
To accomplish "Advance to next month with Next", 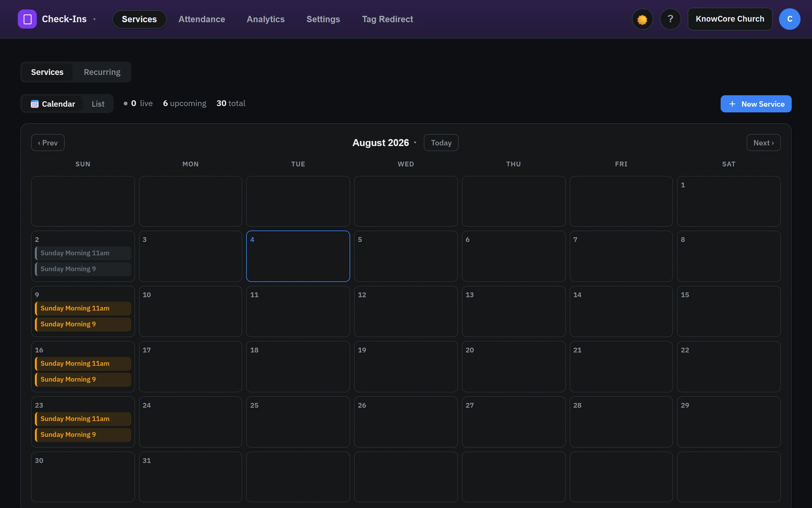I will tap(763, 143).
